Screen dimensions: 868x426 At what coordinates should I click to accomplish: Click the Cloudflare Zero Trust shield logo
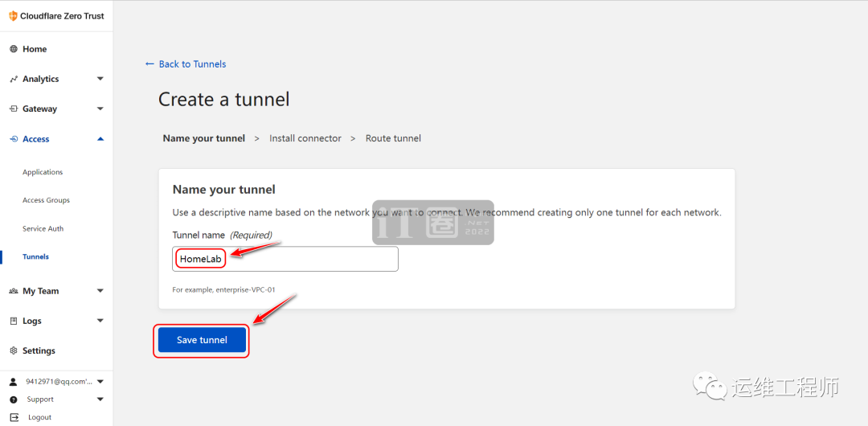click(14, 16)
